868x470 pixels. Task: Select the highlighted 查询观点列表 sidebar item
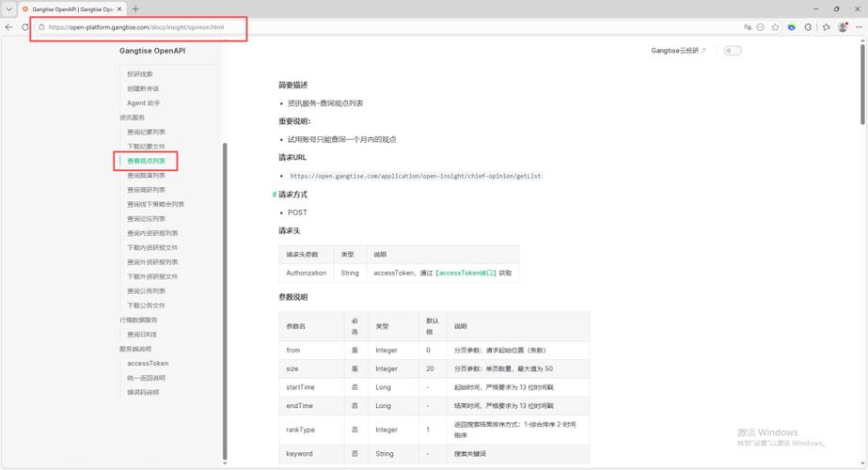coord(146,161)
